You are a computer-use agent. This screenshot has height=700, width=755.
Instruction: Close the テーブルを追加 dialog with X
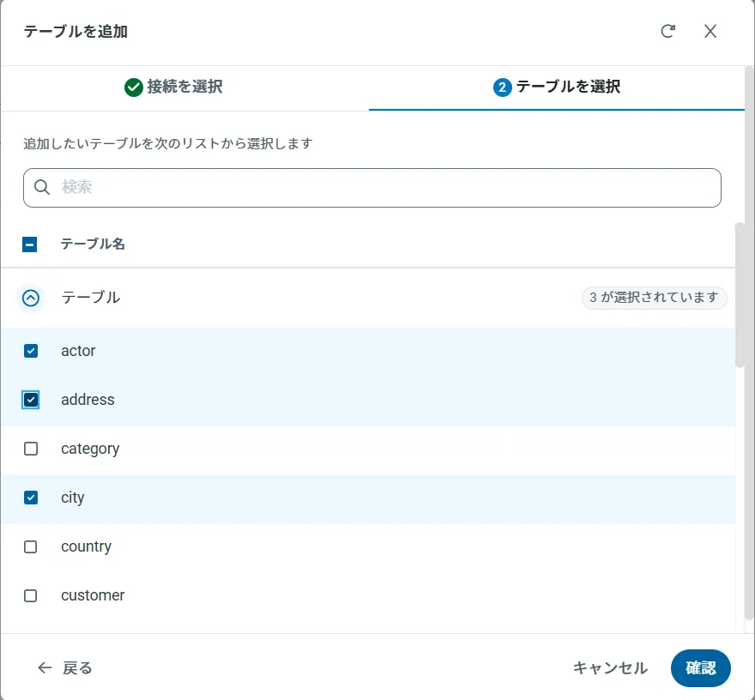pyautogui.click(x=710, y=32)
